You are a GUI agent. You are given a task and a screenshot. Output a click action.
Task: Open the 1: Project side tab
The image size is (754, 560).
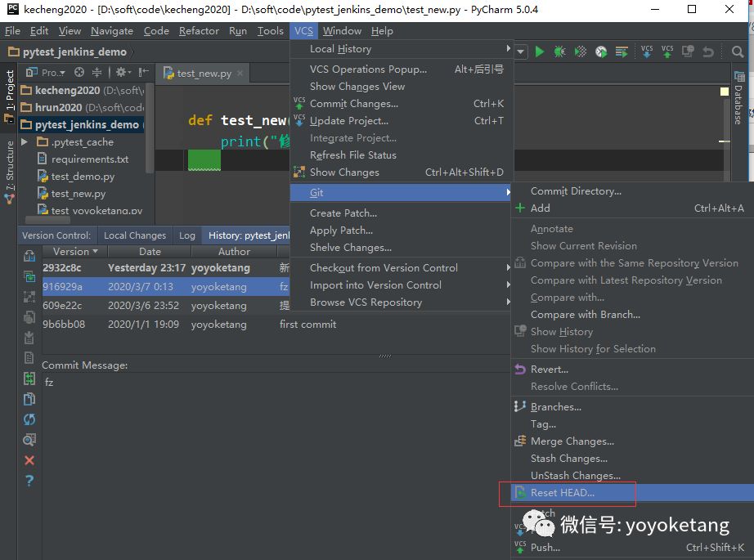(x=10, y=96)
